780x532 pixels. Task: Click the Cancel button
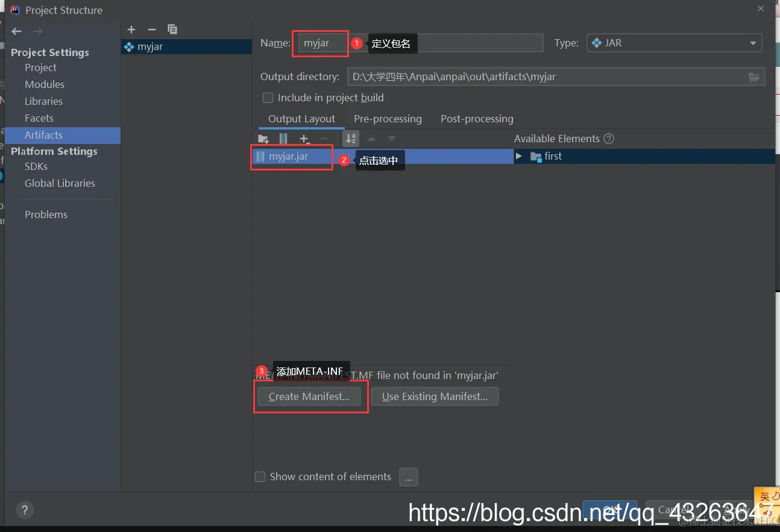pyautogui.click(x=673, y=510)
